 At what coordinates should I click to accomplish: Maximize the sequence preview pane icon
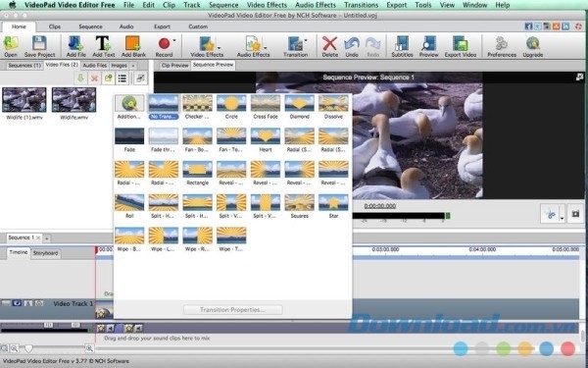point(579,77)
